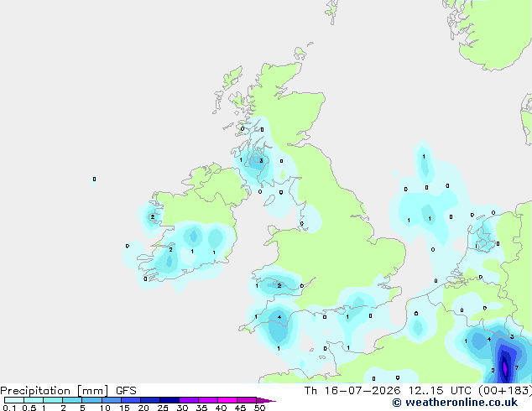Click the "0.1" legend scale label
532x411 pixels.
click(9, 408)
